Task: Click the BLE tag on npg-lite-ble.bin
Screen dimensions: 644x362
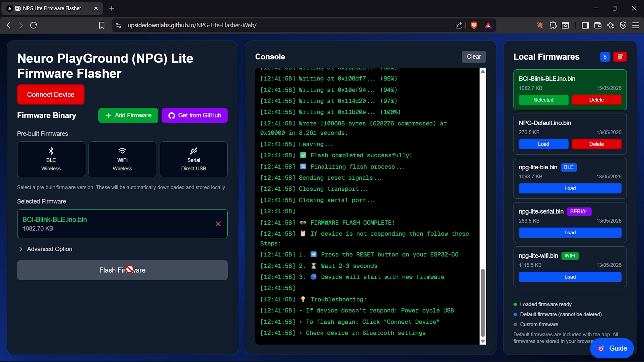Action: coord(569,167)
